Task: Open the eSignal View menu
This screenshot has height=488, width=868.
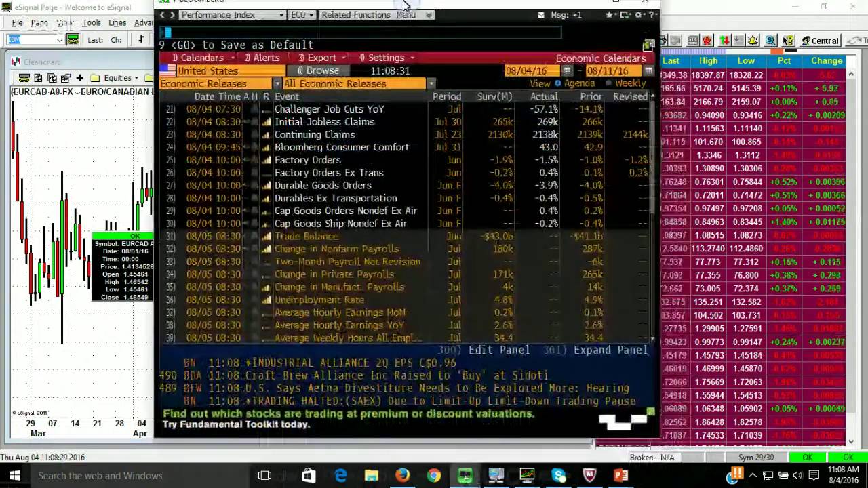Action: pos(65,23)
